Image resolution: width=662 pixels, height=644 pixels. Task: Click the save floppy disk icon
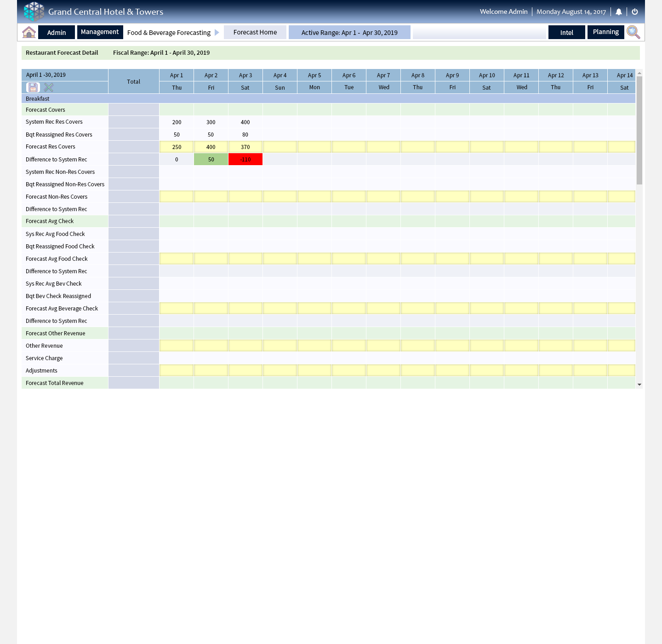pyautogui.click(x=33, y=87)
